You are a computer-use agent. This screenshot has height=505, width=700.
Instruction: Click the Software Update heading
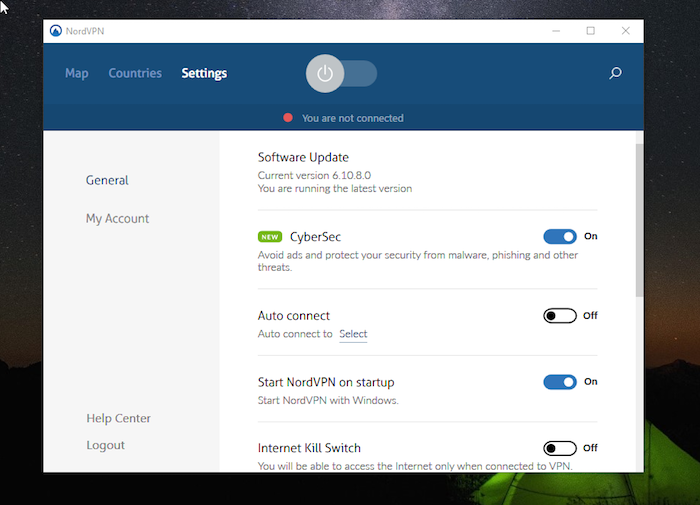tap(303, 157)
